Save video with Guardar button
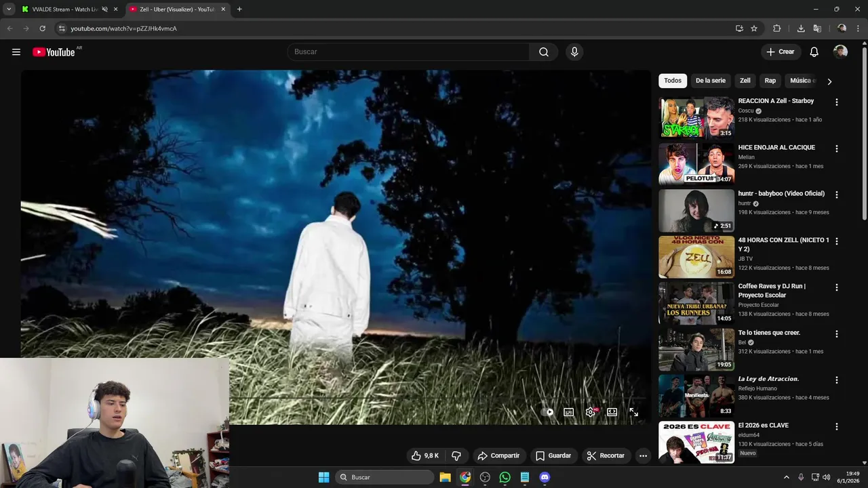Viewport: 868px width, 488px height. 553,455
